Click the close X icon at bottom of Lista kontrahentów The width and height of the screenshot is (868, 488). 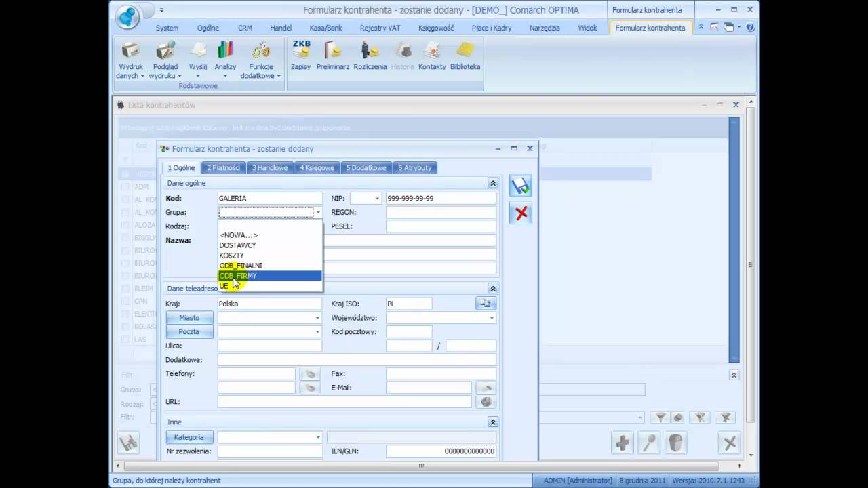pyautogui.click(x=730, y=443)
